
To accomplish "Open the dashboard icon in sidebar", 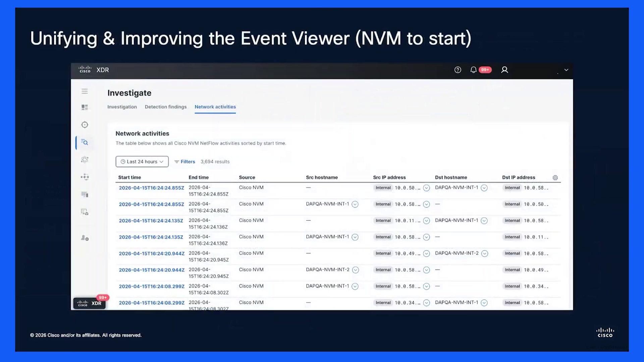I will (85, 107).
